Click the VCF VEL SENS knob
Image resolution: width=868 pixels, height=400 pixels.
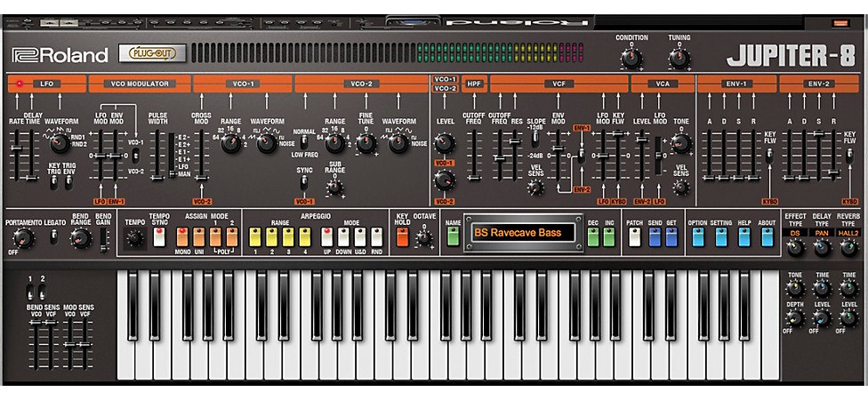point(535,188)
